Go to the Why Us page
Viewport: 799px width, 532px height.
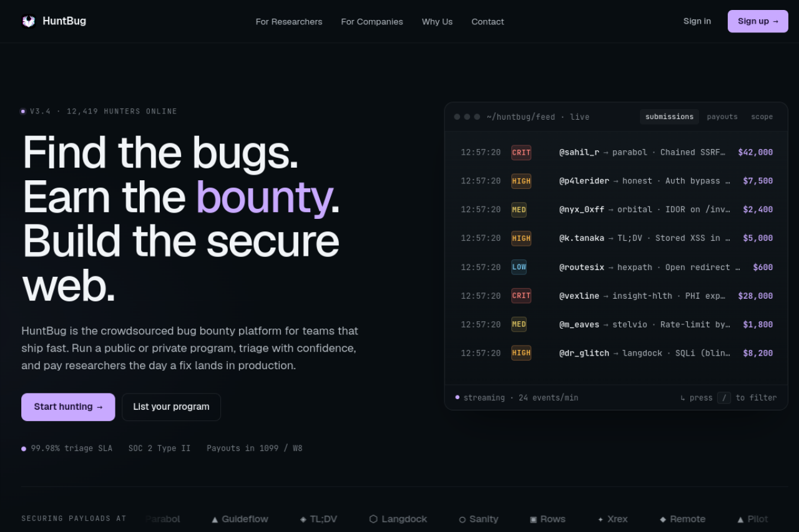pos(437,21)
